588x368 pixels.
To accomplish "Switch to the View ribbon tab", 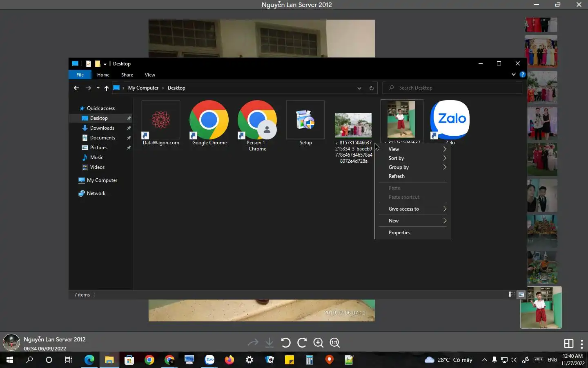I will point(150,75).
